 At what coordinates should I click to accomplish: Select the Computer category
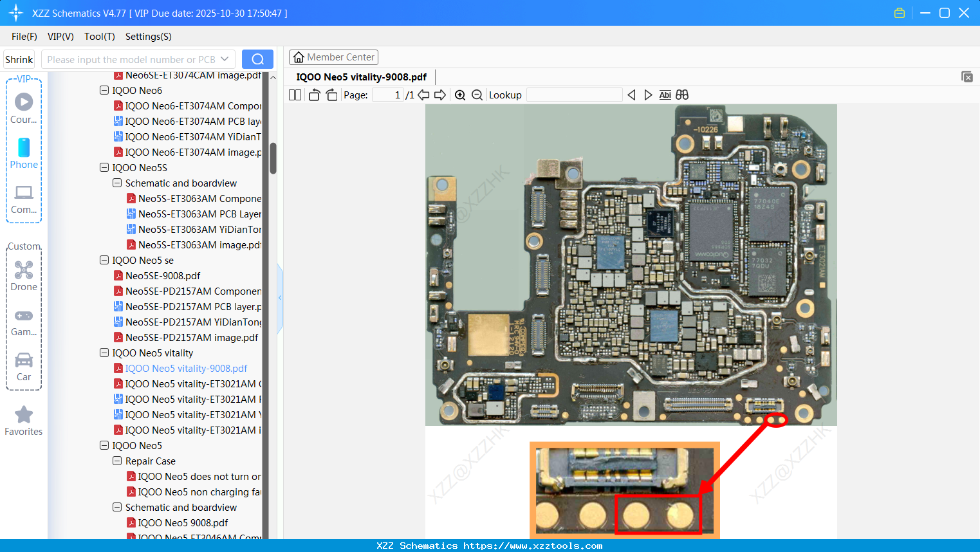[24, 199]
